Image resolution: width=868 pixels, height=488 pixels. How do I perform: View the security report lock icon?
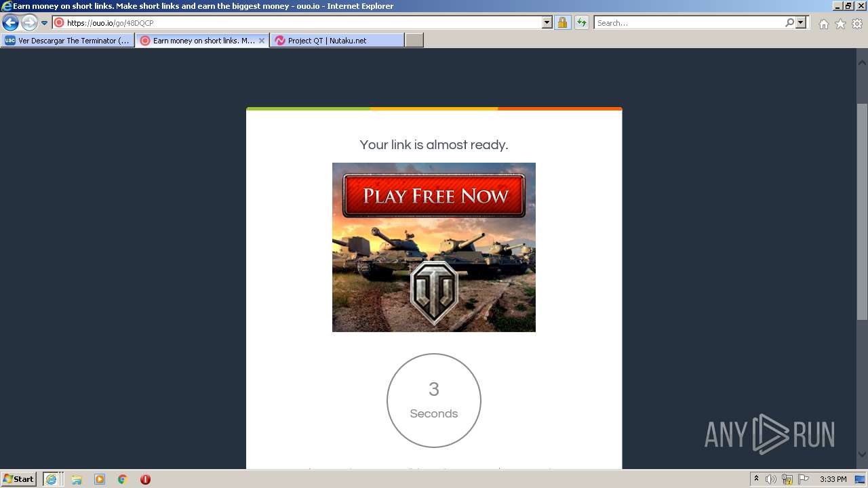point(562,23)
